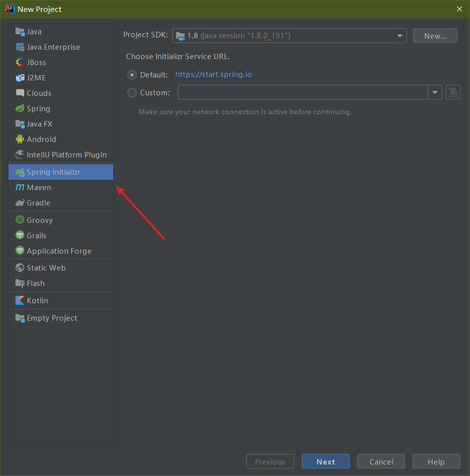Select Grails label in list
Viewport: 470px width, 476px height.
36,236
